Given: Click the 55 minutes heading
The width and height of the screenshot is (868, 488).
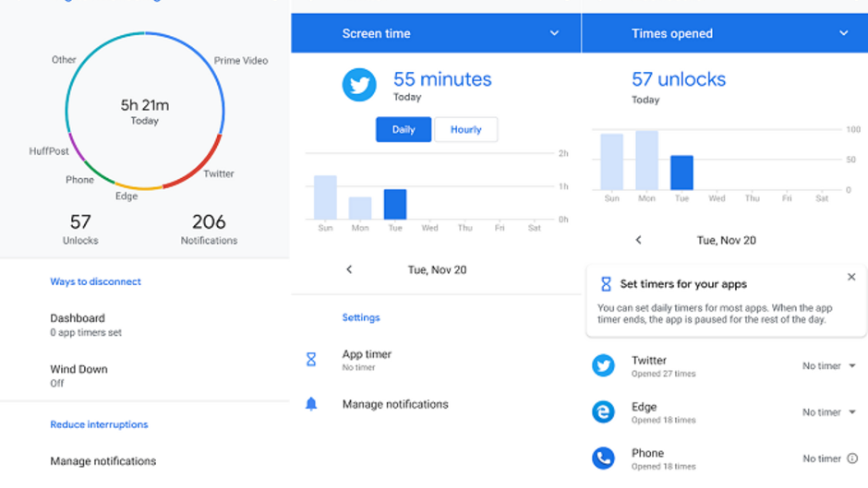Looking at the screenshot, I should [x=442, y=79].
